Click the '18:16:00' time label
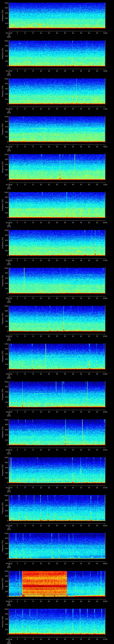The height and width of the screenshot is (644, 114). pos(9,109)
